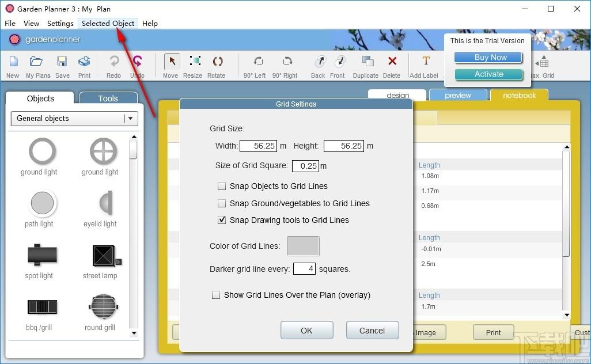Viewport: 591px width, 364px height.
Task: Uncheck Snap Drawing tools to Grid Lines
Action: point(222,220)
